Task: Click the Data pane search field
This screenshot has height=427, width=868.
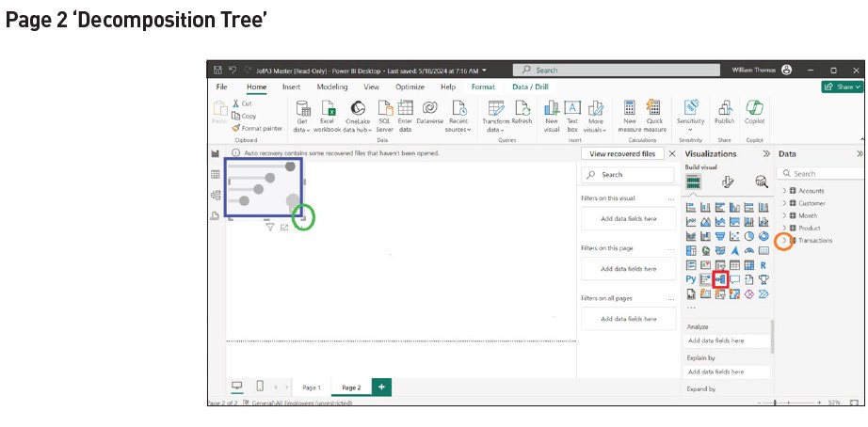Action: (824, 174)
